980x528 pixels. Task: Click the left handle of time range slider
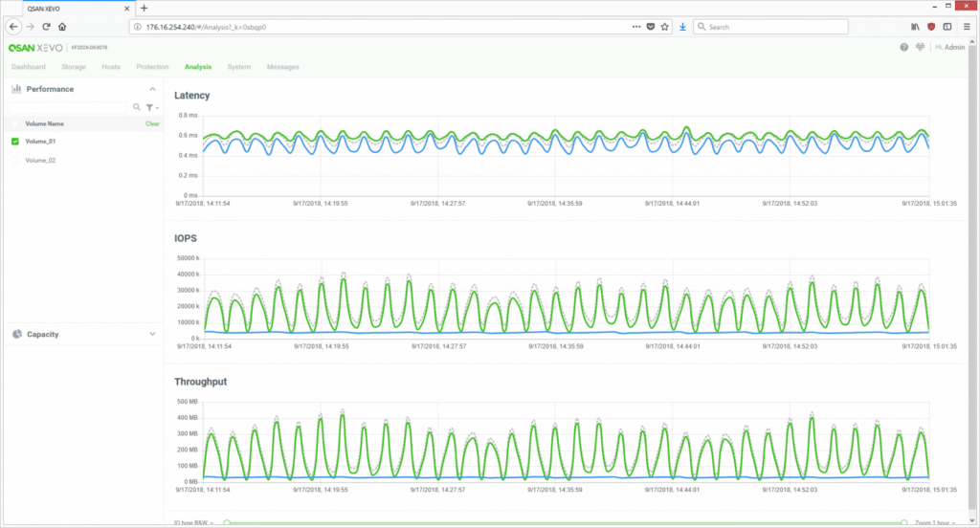(227, 522)
